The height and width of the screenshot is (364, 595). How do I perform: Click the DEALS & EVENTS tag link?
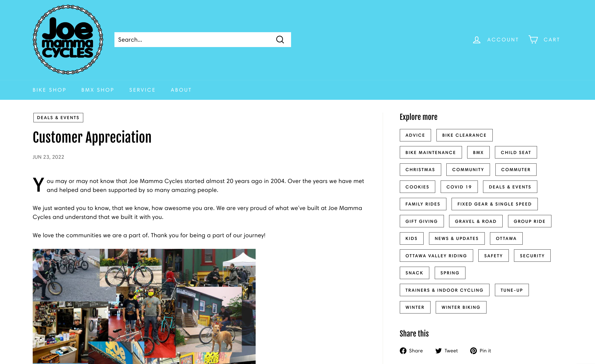pos(510,187)
